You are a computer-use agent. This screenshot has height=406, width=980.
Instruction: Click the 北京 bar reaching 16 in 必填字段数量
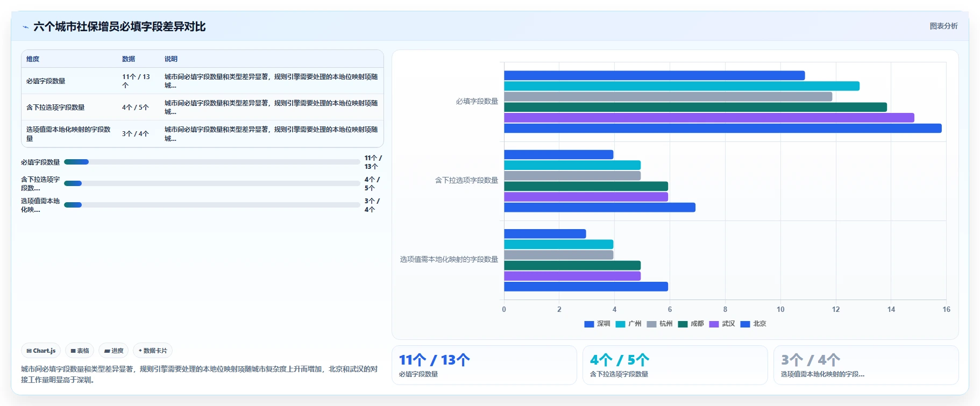click(x=723, y=129)
